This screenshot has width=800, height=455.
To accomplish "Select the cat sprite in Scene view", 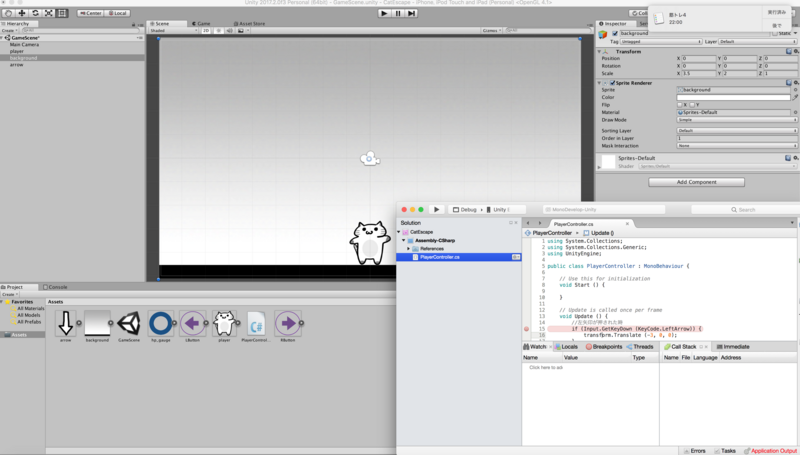I will (x=369, y=243).
